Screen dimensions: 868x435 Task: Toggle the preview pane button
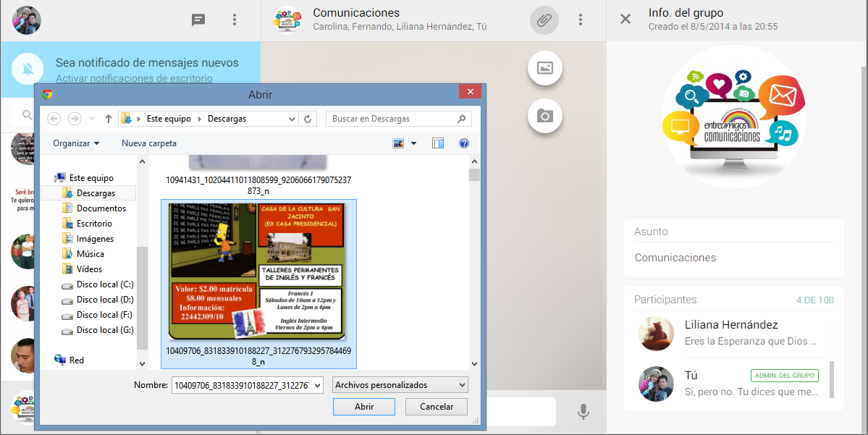[438, 143]
